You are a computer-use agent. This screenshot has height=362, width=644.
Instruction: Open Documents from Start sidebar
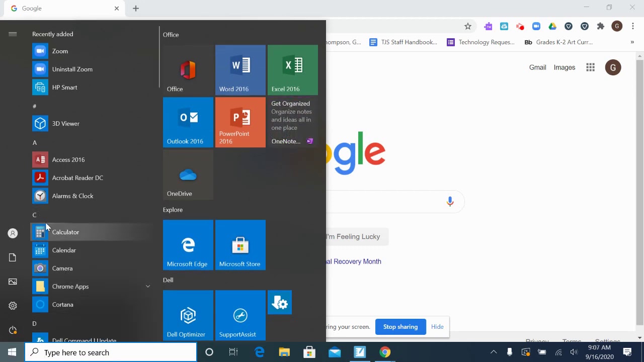[13, 257]
